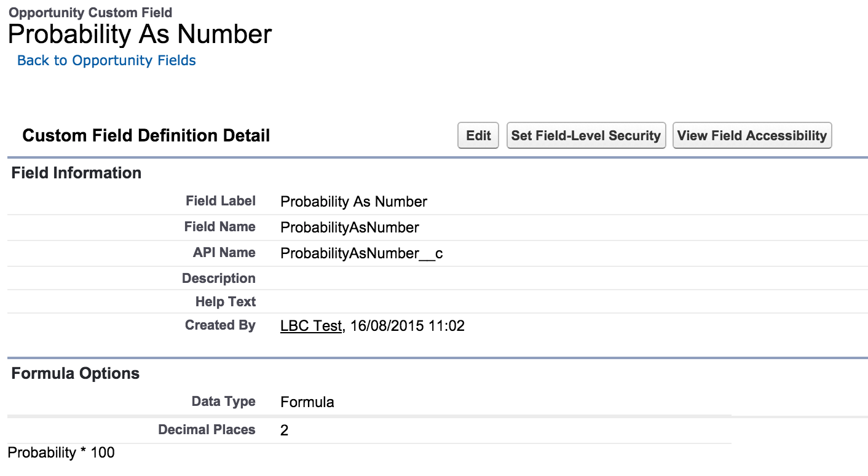This screenshot has height=476, width=868.
Task: Click the Field Label value text
Action: (353, 202)
